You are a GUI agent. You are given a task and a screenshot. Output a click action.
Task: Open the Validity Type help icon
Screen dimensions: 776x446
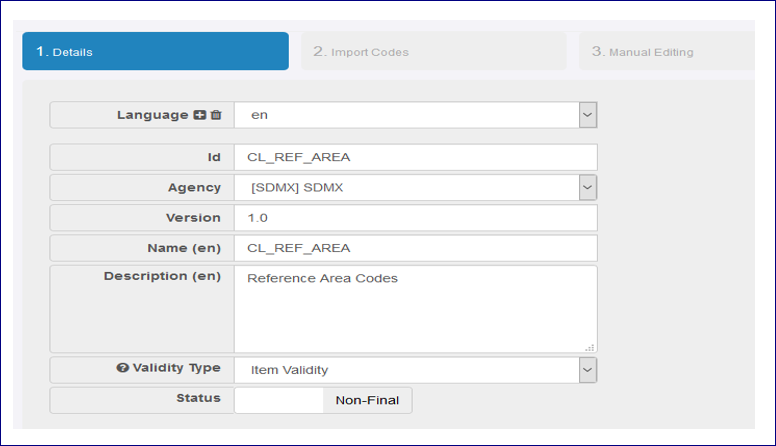coord(123,369)
